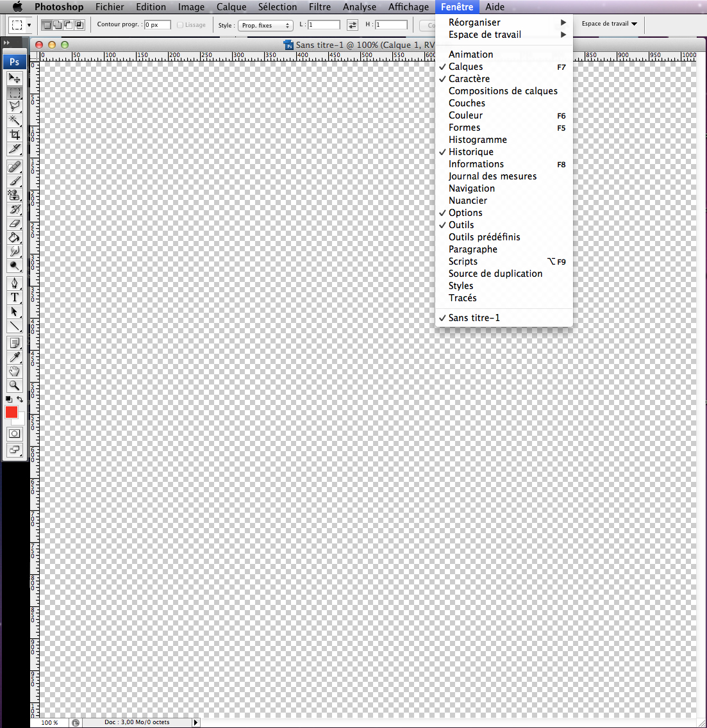Select the Brush tool
The height and width of the screenshot is (728, 707).
tap(14, 181)
